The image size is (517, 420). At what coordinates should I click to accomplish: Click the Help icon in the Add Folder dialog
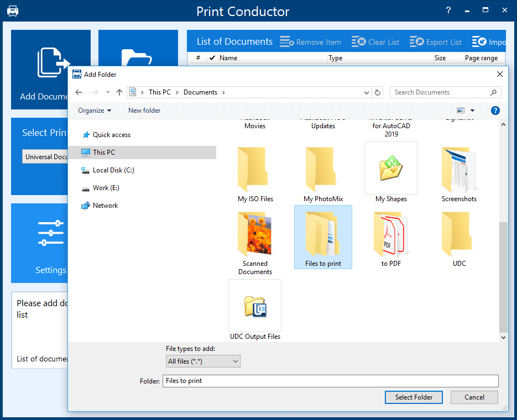495,111
